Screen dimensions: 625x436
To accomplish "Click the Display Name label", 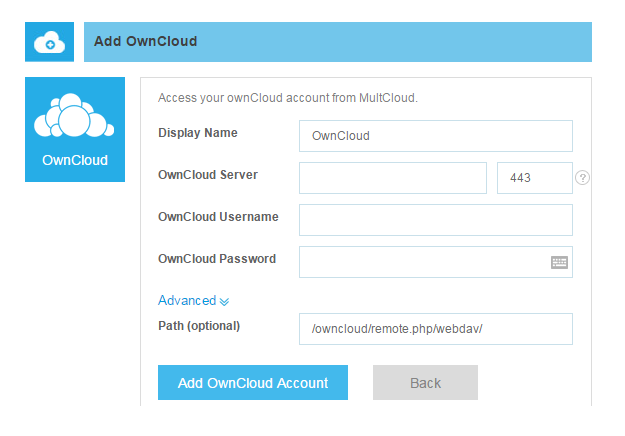I will click(198, 133).
